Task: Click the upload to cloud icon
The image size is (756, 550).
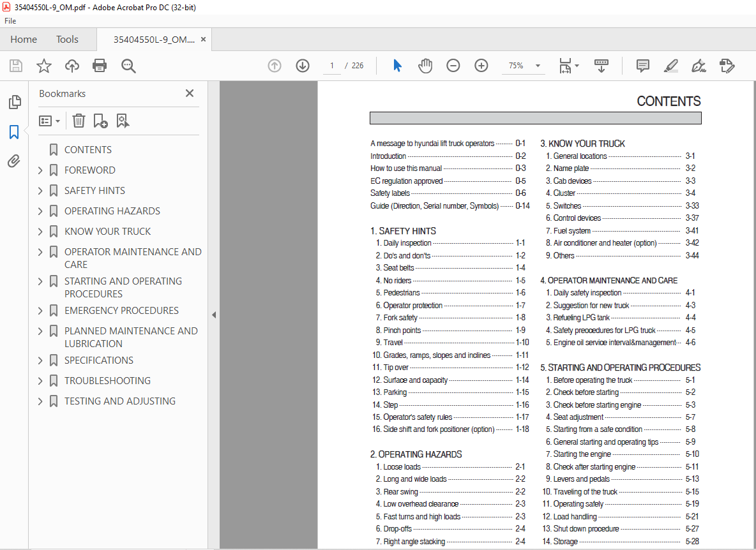Action: 72,66
